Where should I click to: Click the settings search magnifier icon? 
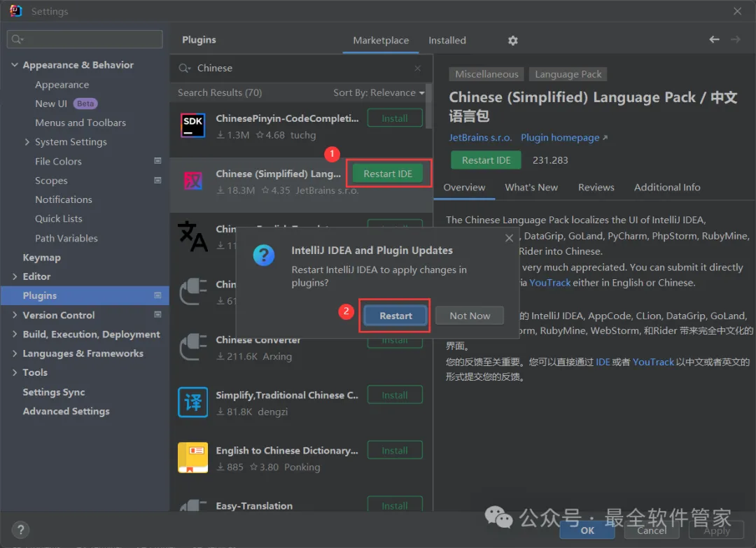[x=17, y=39]
